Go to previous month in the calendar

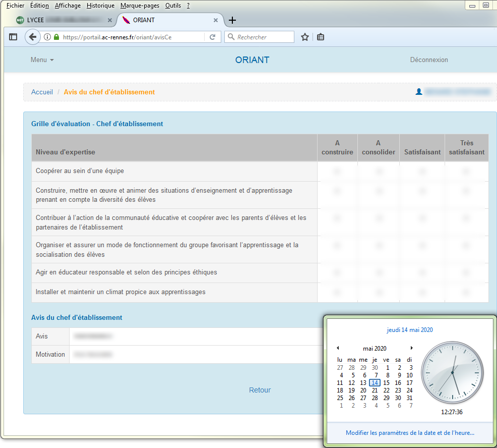coord(338,348)
